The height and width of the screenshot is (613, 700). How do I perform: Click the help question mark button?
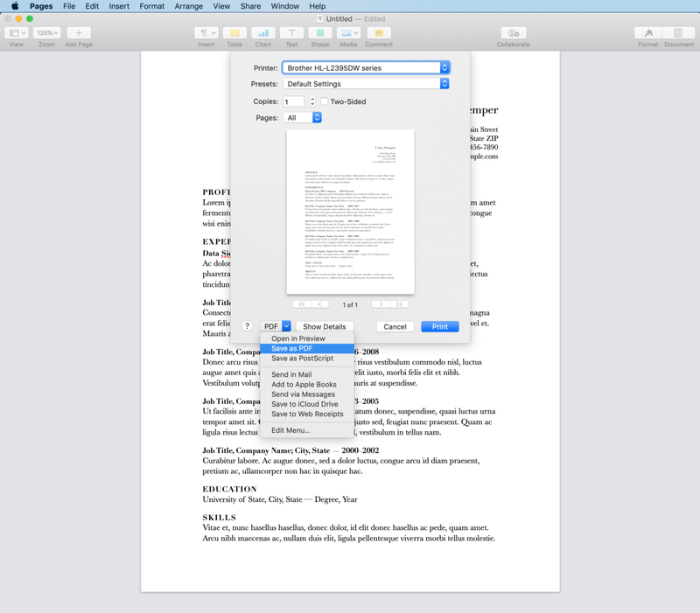pos(247,326)
